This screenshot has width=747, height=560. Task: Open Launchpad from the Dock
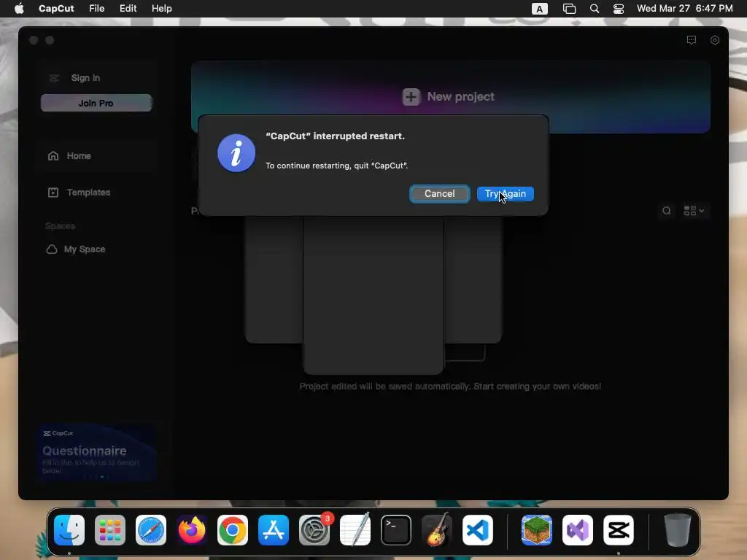110,530
